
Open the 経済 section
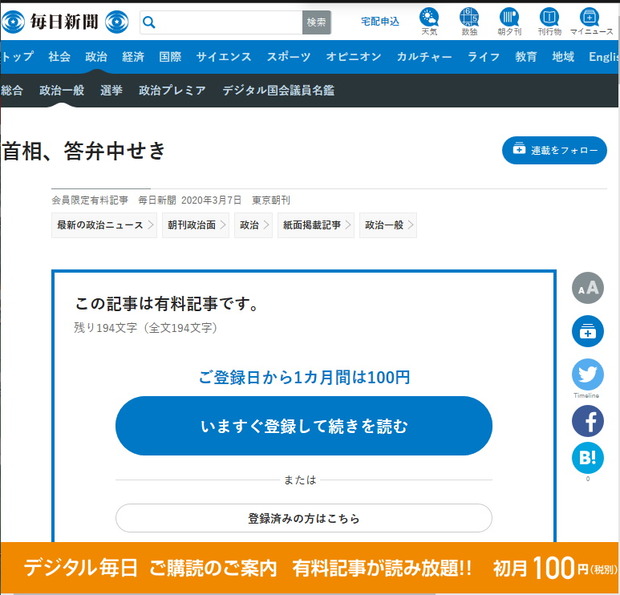point(133,57)
